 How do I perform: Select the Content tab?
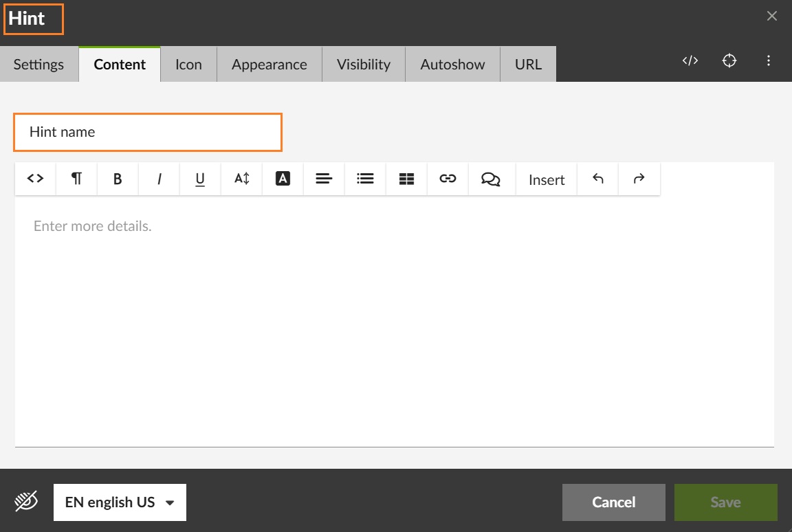(120, 64)
